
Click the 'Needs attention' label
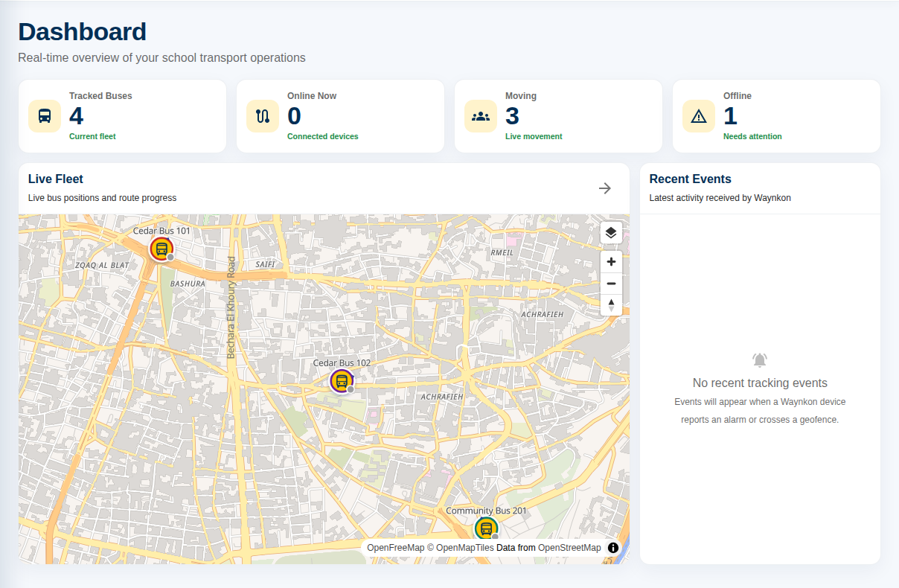(x=752, y=137)
